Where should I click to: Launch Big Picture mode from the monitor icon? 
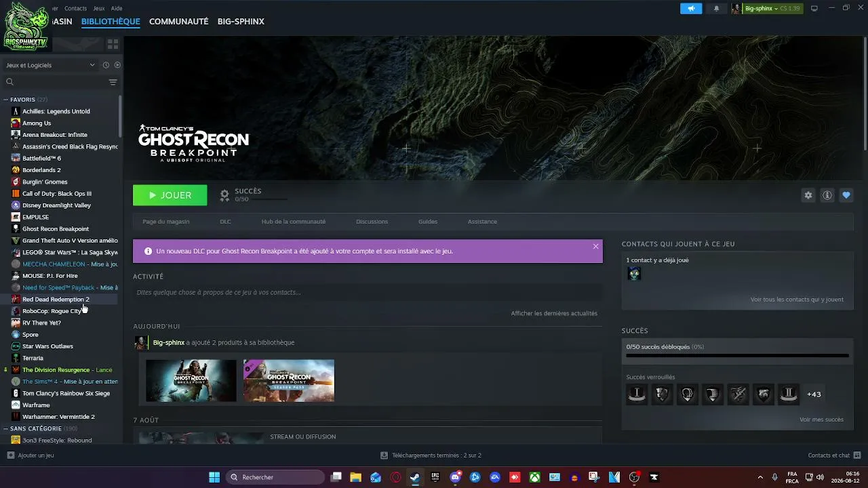(814, 8)
